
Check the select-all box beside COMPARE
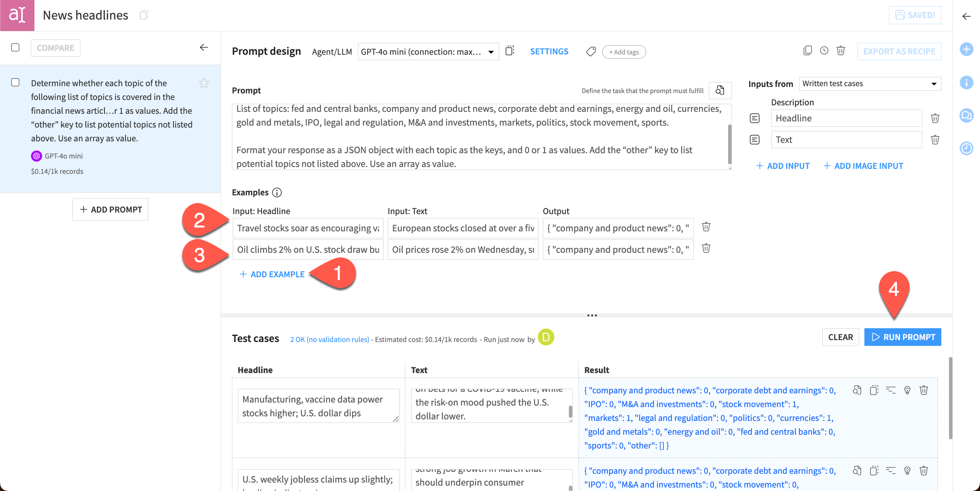pyautogui.click(x=15, y=47)
